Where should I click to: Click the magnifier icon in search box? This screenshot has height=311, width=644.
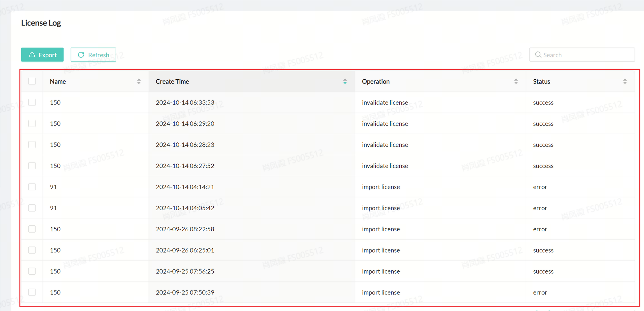(538, 55)
